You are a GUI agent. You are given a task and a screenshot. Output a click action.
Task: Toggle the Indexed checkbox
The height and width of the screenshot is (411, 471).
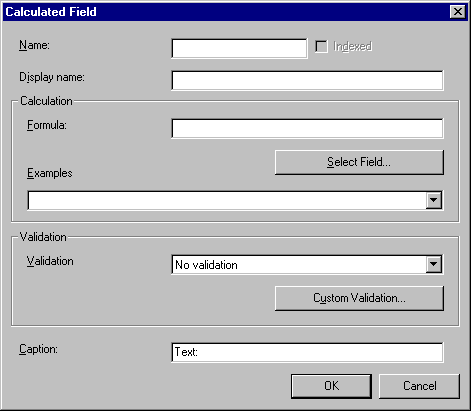(322, 46)
